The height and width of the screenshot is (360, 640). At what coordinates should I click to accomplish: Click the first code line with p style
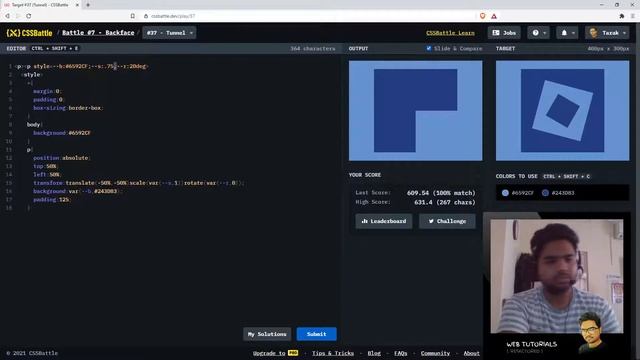[x=82, y=66]
